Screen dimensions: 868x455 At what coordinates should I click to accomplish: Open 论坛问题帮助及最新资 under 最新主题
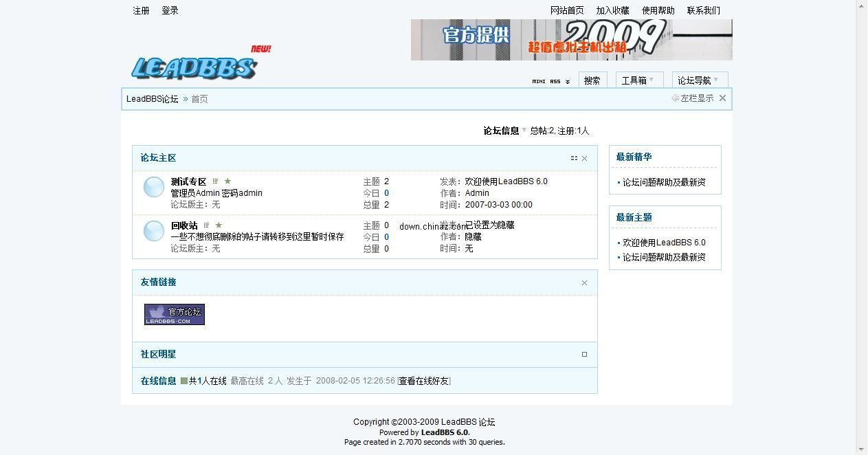coord(664,257)
